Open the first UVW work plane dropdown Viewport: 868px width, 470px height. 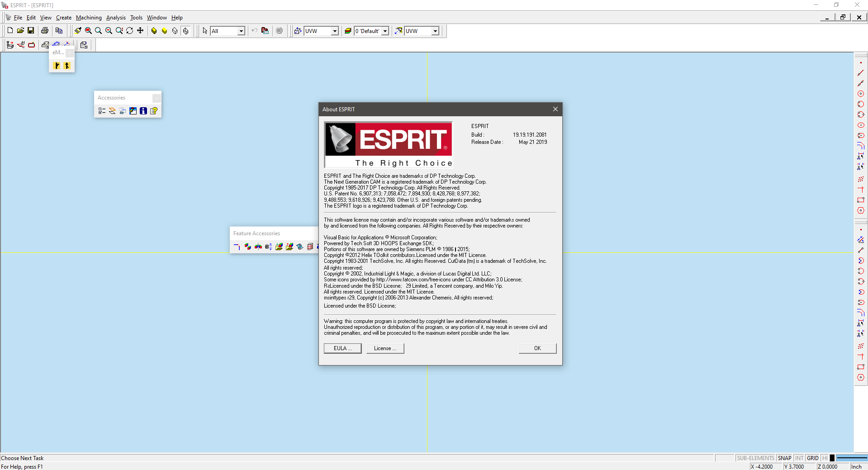point(335,31)
